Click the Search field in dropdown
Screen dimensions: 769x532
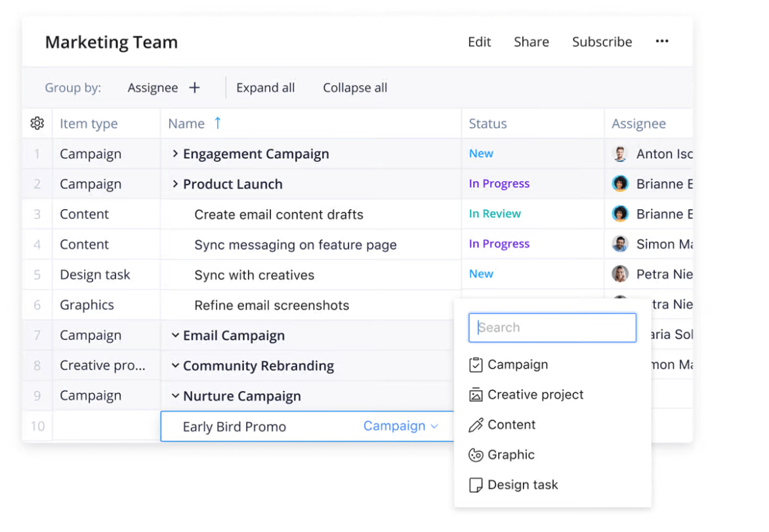tap(552, 328)
